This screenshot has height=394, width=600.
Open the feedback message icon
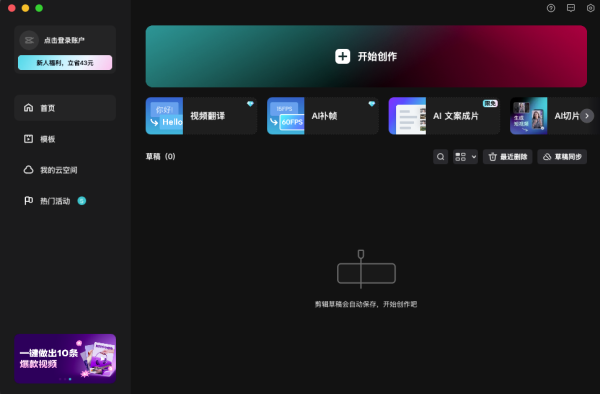(x=571, y=8)
